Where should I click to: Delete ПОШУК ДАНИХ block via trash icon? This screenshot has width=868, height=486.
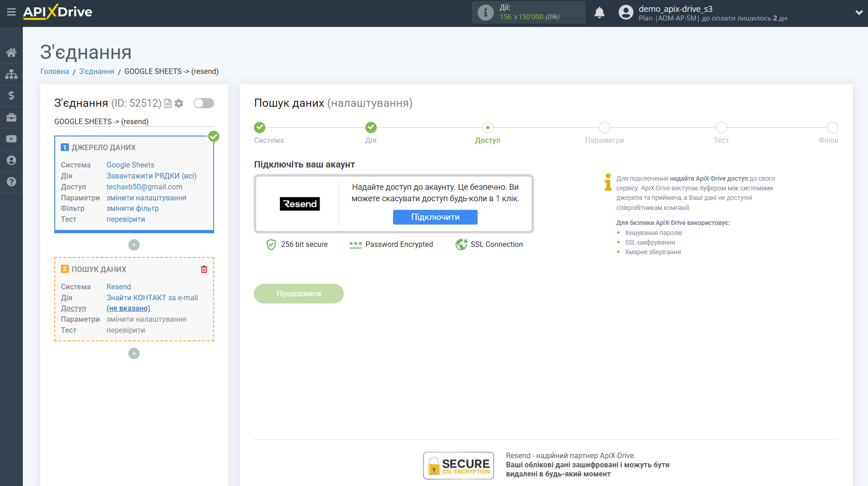[204, 269]
